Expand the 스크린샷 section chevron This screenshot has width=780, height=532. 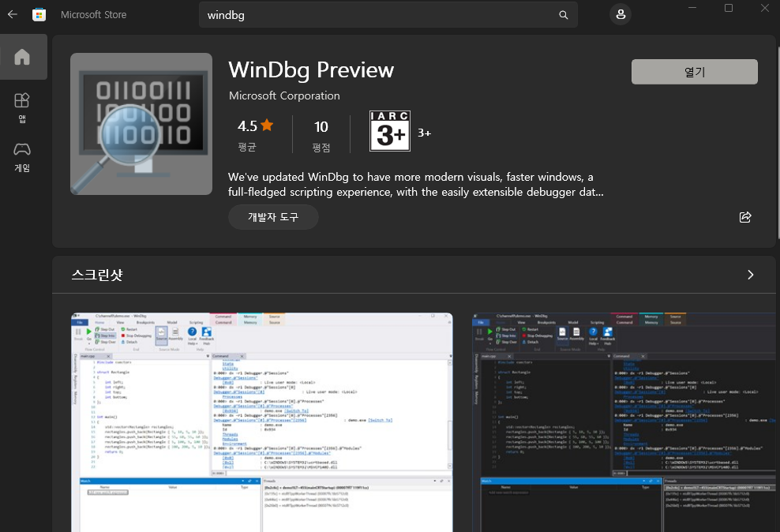click(750, 275)
